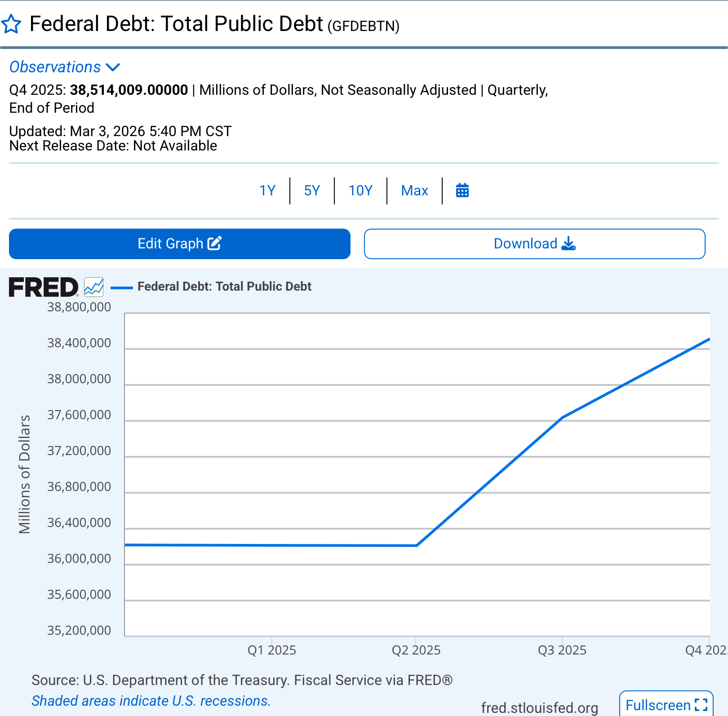Viewport: 728px width, 716px height.
Task: Click the FRED logo
Action: pos(44,287)
